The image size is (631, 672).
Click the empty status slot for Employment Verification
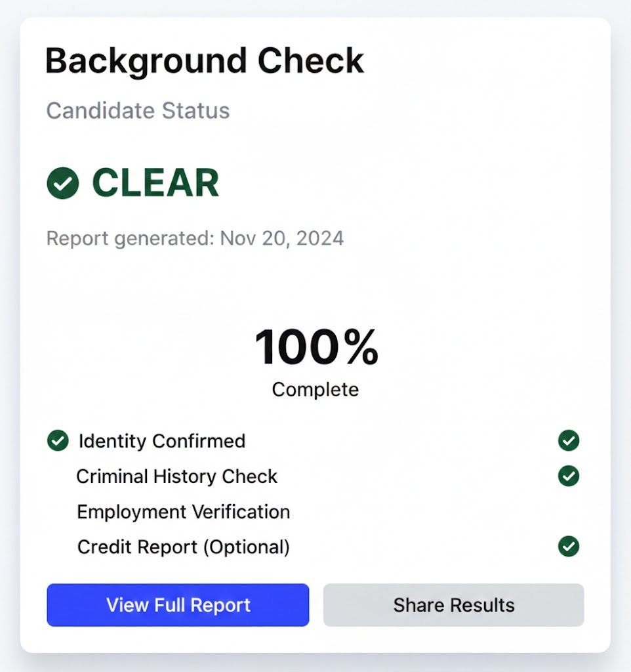pyautogui.click(x=568, y=511)
